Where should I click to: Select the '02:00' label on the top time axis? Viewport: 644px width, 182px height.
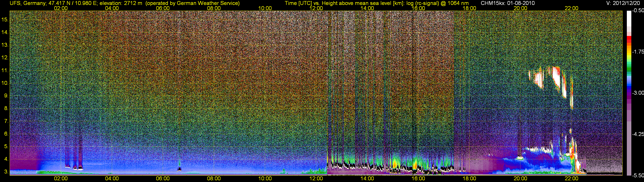[x=61, y=8]
